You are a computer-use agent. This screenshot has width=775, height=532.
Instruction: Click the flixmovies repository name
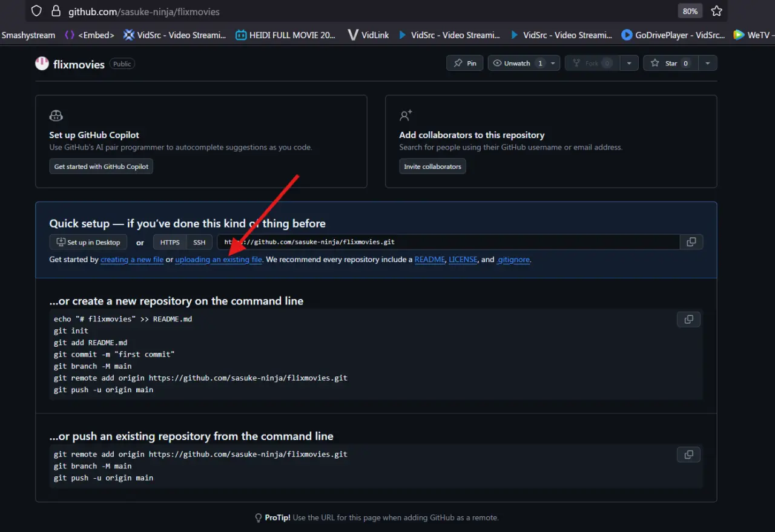coord(79,64)
